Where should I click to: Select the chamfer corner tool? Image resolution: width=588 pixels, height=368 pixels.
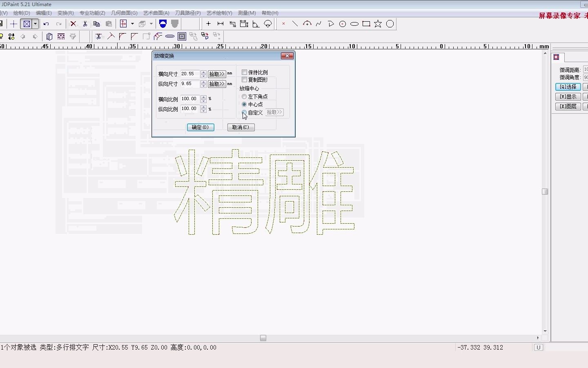point(134,36)
